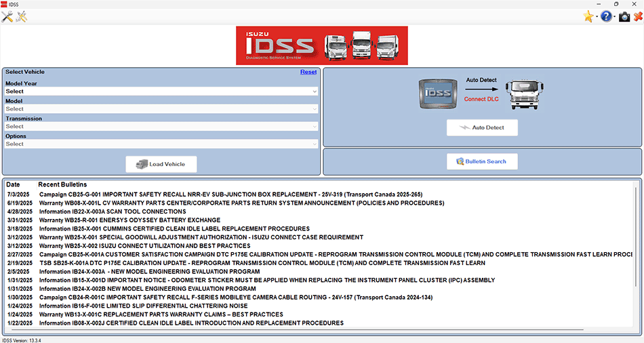Click the Reset link

coord(308,72)
